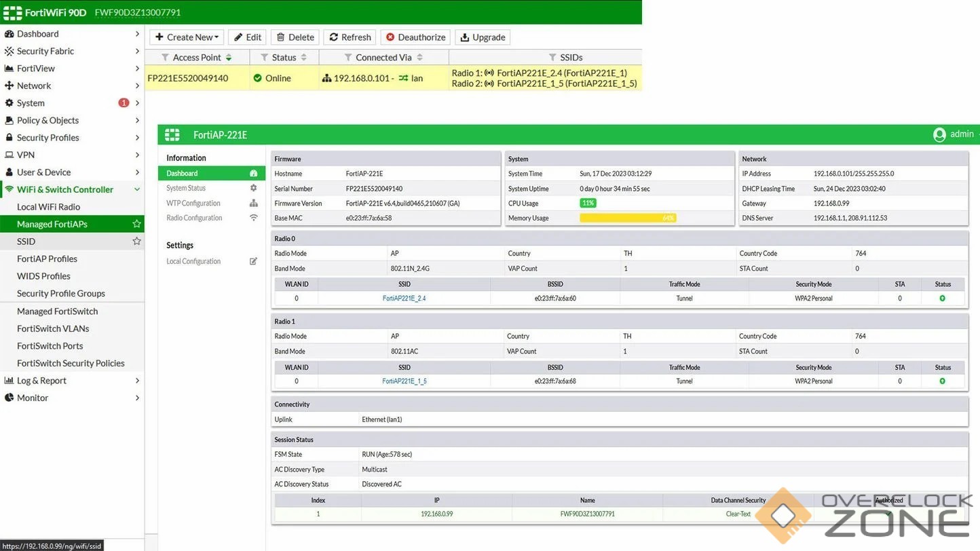Click the filter icon in Access Point column
This screenshot has width=980, height=551.
[166, 58]
